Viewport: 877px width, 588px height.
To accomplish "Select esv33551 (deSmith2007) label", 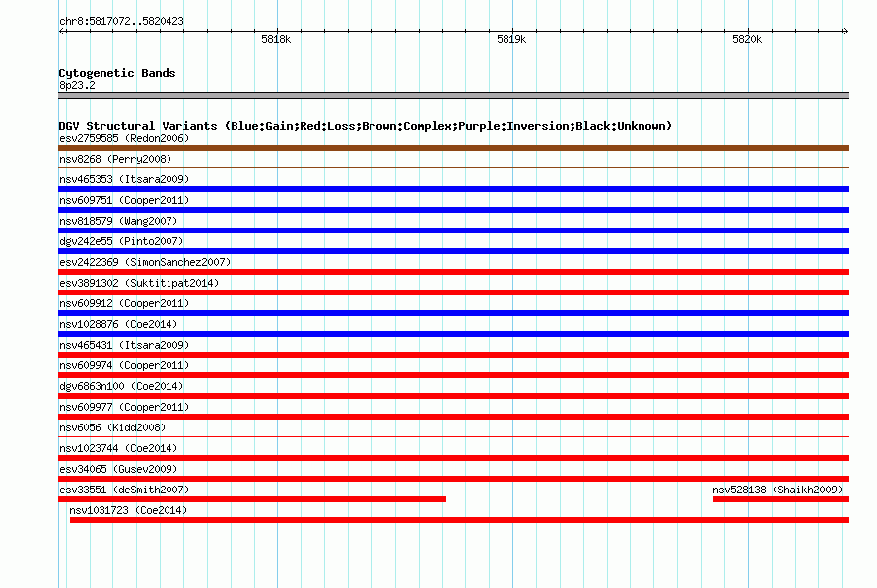I will pos(124,490).
